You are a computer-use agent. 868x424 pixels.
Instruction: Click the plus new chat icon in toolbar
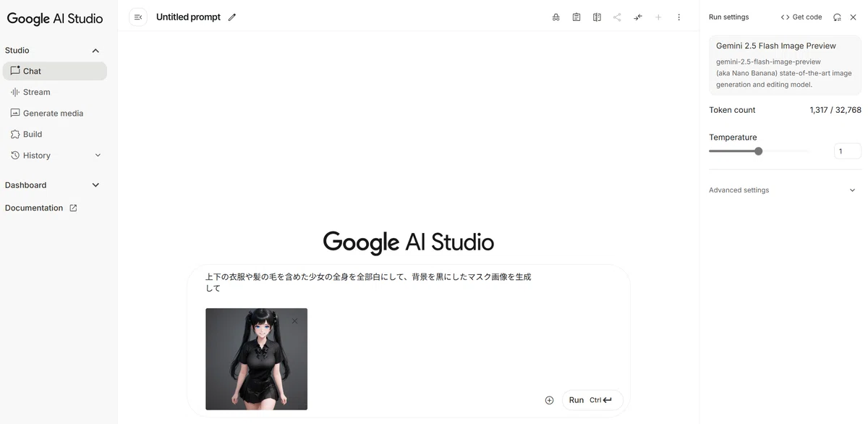[658, 17]
